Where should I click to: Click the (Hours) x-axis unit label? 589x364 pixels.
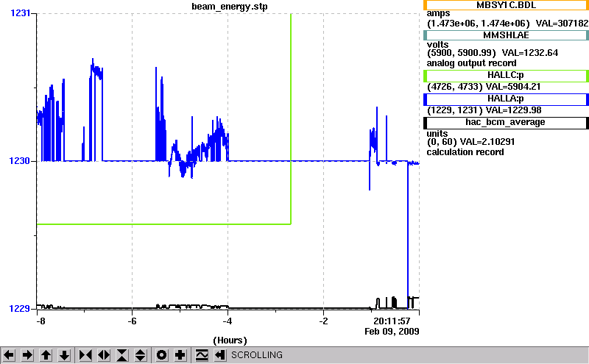[x=230, y=340]
